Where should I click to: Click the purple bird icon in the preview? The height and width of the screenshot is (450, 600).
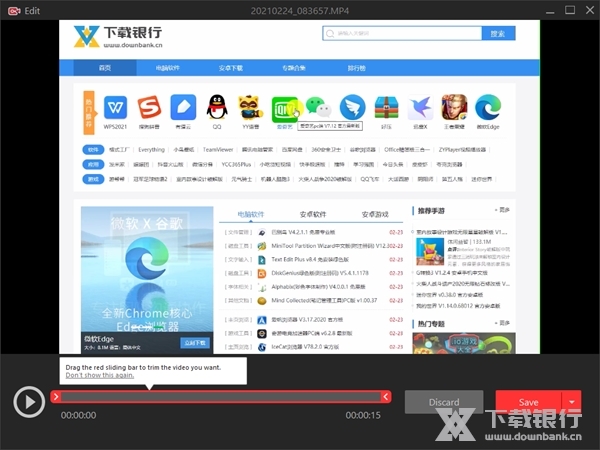tap(420, 108)
